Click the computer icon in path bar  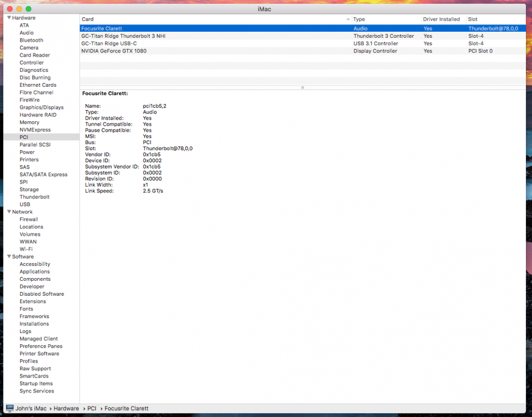[x=10, y=408]
